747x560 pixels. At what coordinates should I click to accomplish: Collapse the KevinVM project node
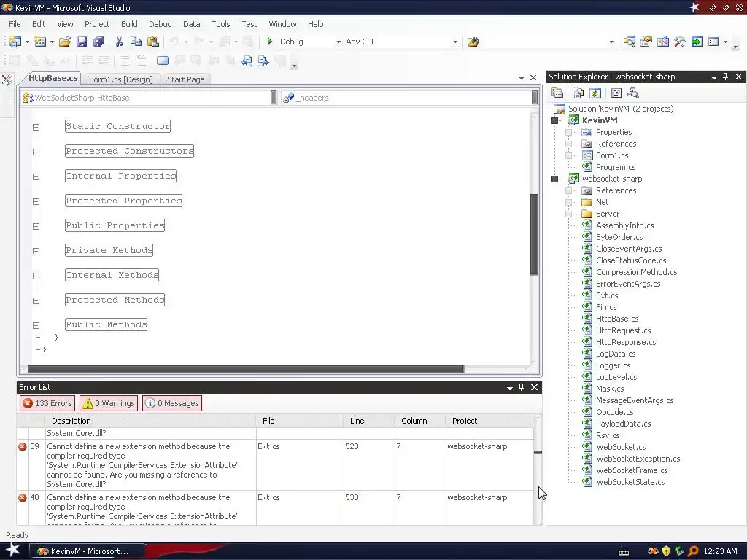pyautogui.click(x=554, y=120)
